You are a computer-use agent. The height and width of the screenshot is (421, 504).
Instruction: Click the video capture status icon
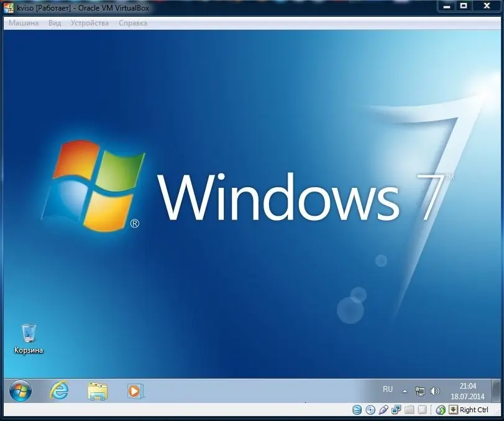pos(422,410)
